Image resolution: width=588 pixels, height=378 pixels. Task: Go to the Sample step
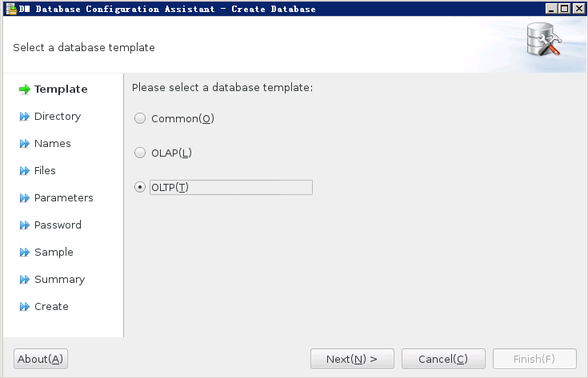54,252
